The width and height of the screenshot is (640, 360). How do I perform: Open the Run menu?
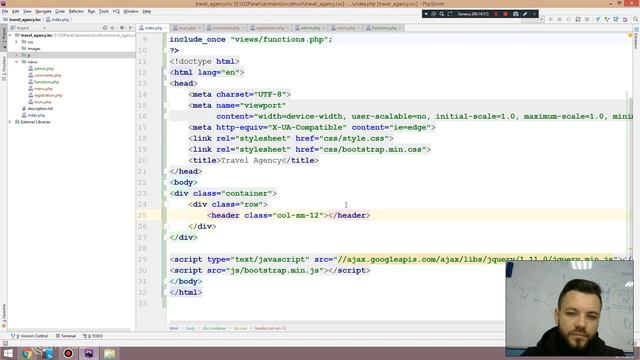[91, 11]
